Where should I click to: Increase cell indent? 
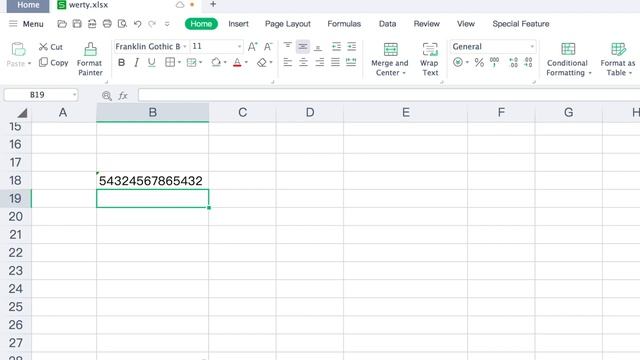click(351, 47)
